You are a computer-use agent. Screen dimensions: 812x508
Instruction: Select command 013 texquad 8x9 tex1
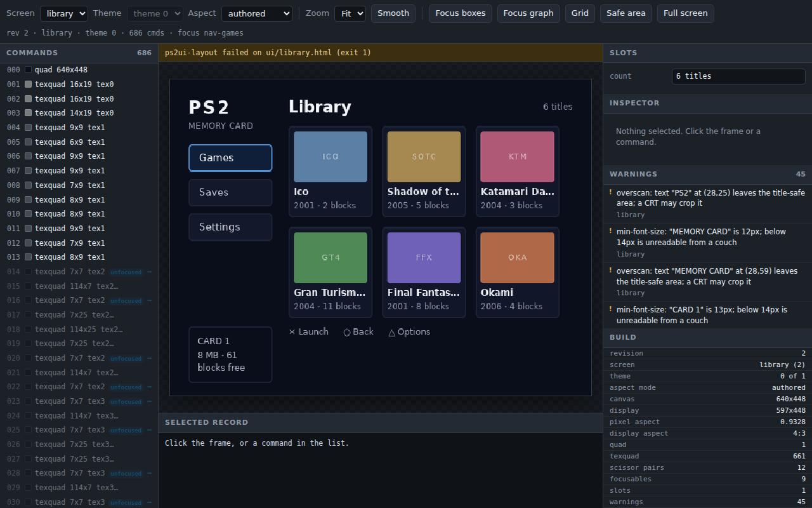click(x=79, y=257)
